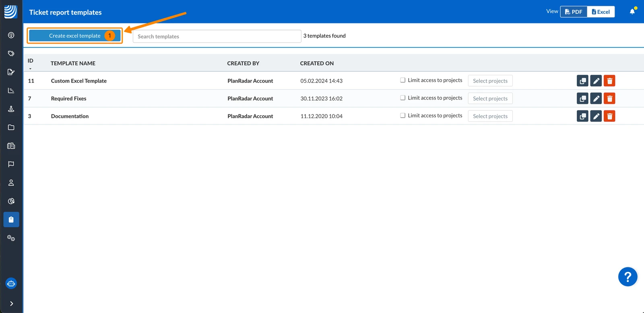
Task: Click the date 11.12.2020 10:04
Action: click(322, 116)
